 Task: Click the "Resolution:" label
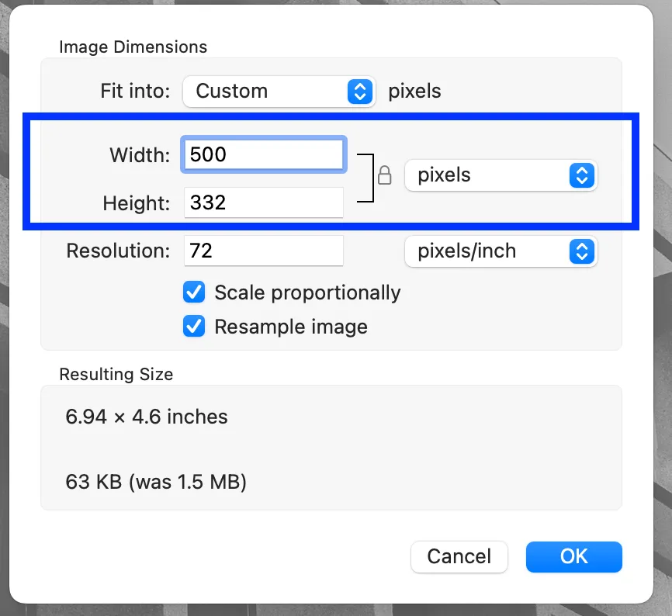pyautogui.click(x=118, y=251)
